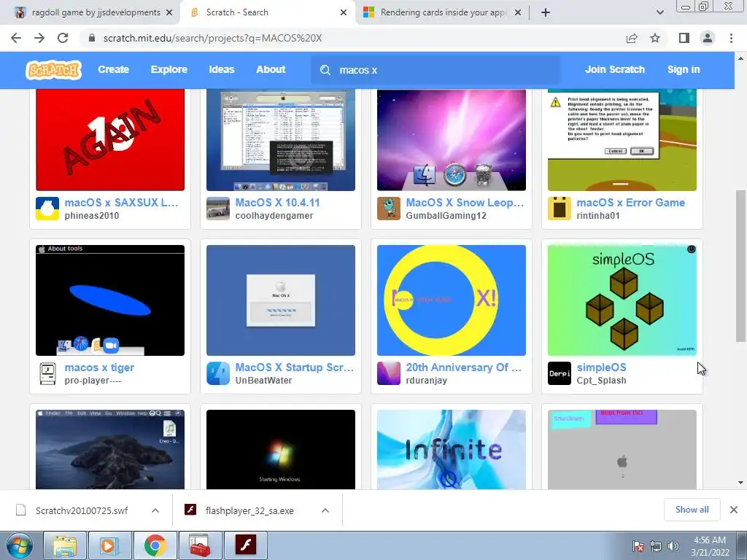747x560 pixels.
Task: Open the red AGAIN thumbnail
Action: 110,140
